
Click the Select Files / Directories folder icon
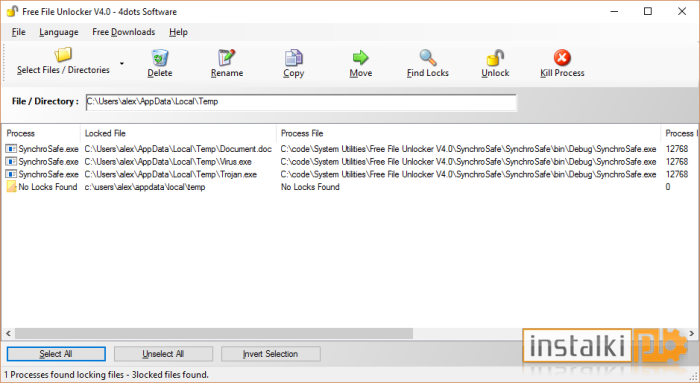[63, 55]
